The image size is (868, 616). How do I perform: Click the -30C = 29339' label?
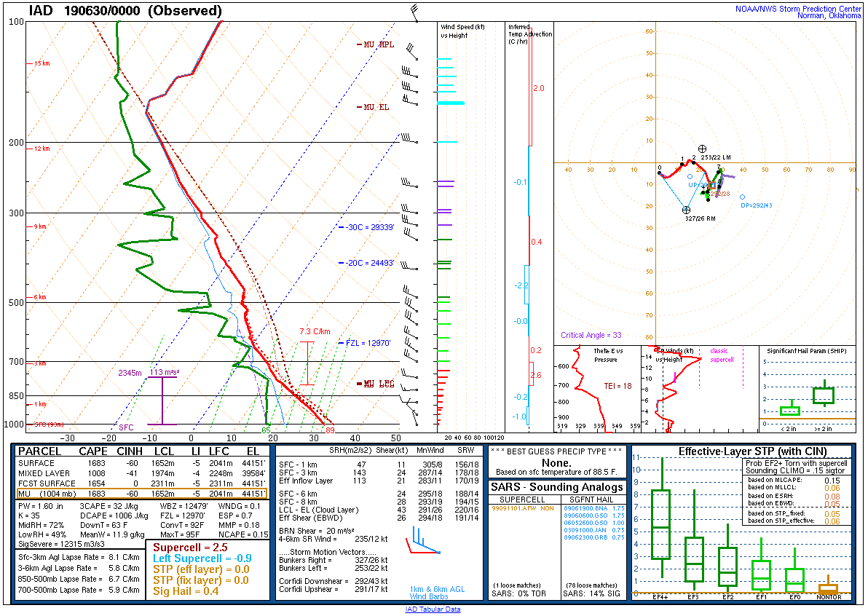(366, 227)
